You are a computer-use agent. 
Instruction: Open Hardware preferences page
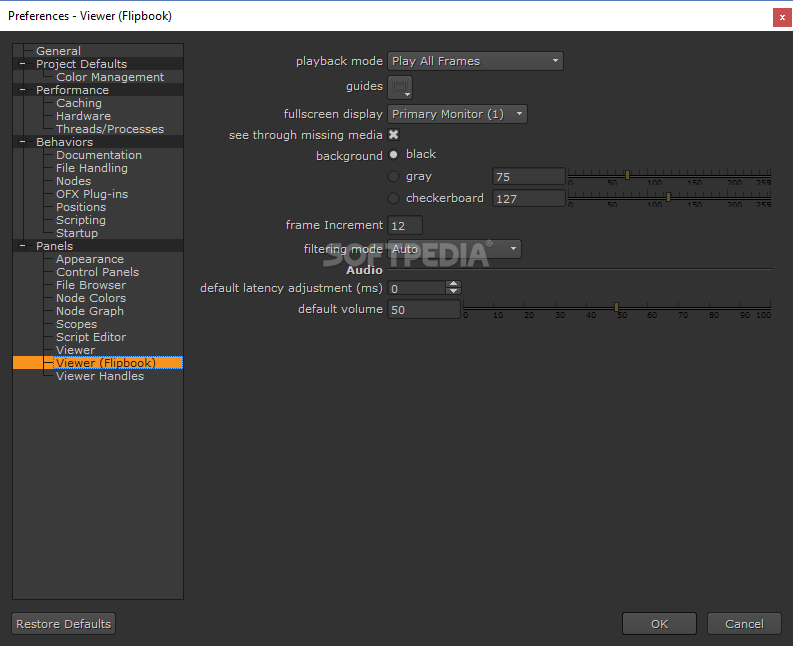83,116
